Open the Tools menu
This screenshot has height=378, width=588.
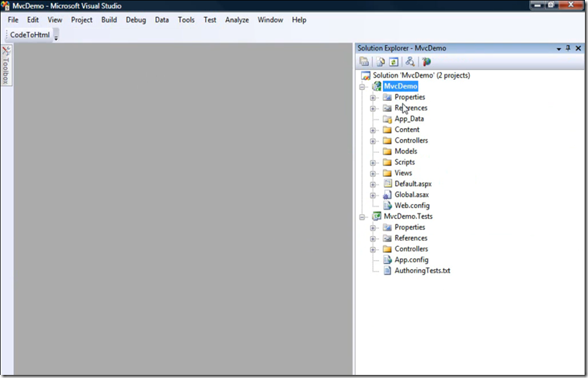(x=186, y=20)
